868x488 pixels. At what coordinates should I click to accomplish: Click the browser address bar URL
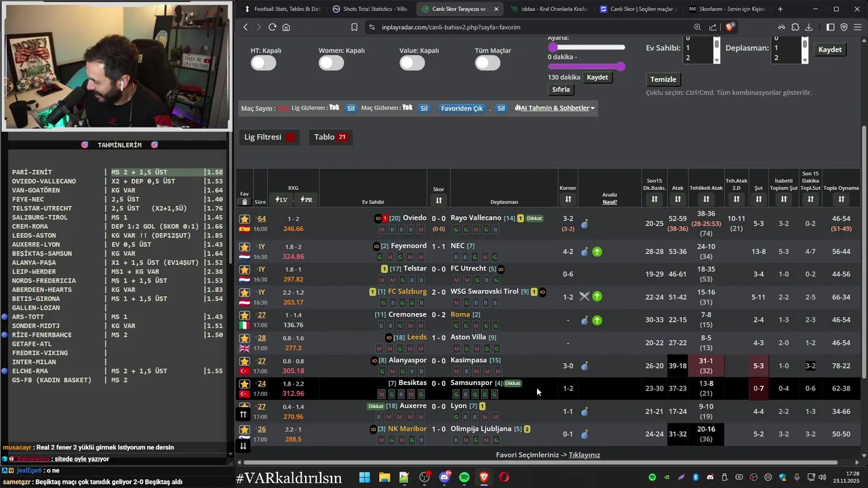coord(451,27)
